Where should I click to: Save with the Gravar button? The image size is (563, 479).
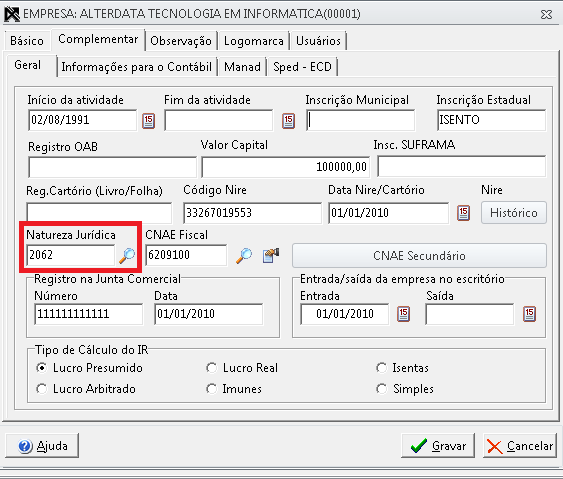coord(438,446)
